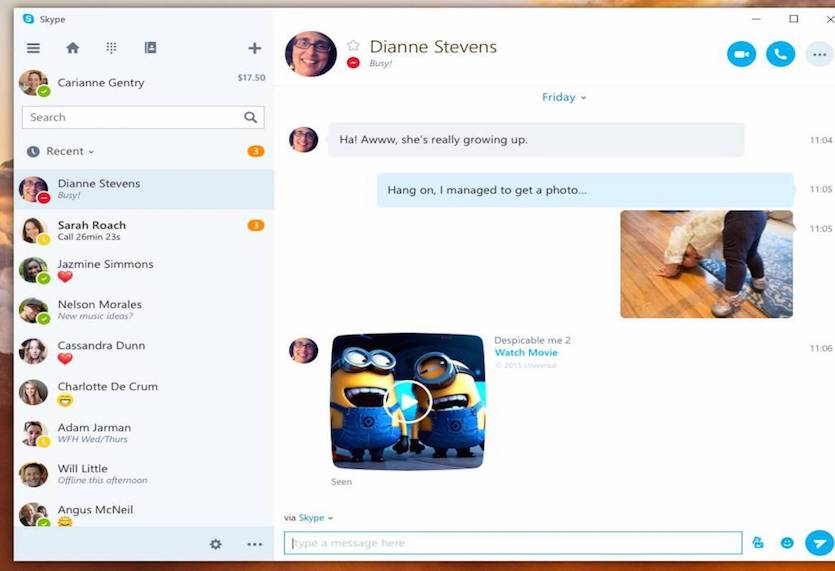This screenshot has width=835, height=571.
Task: Click the 11:04 timestamp
Action: click(x=821, y=140)
